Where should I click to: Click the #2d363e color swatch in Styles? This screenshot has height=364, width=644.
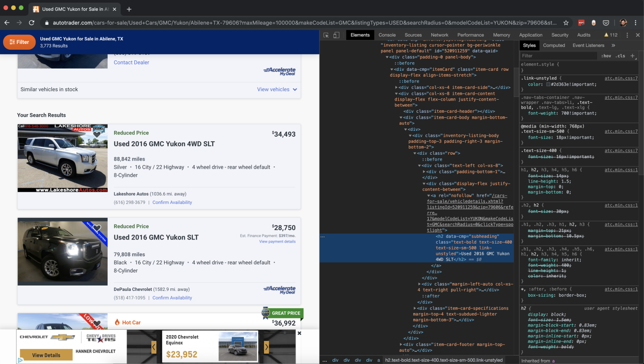tap(548, 84)
